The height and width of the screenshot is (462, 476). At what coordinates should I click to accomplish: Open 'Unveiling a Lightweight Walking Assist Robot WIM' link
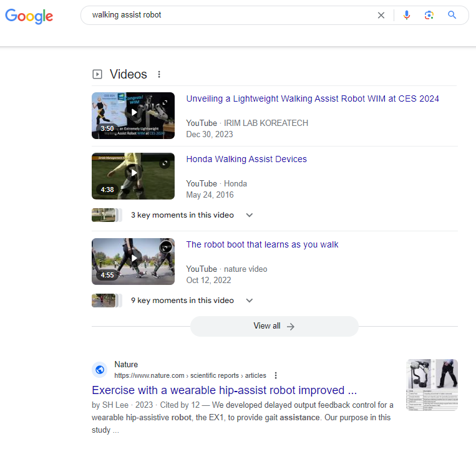tap(313, 99)
